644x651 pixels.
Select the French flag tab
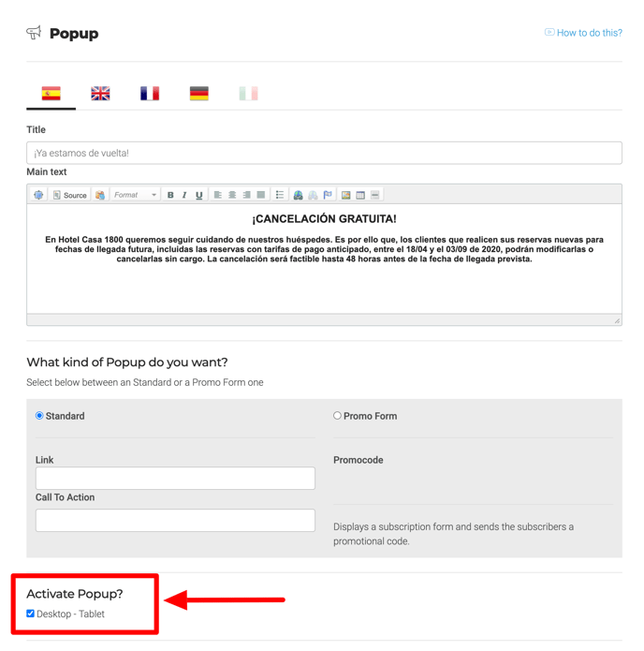click(150, 94)
